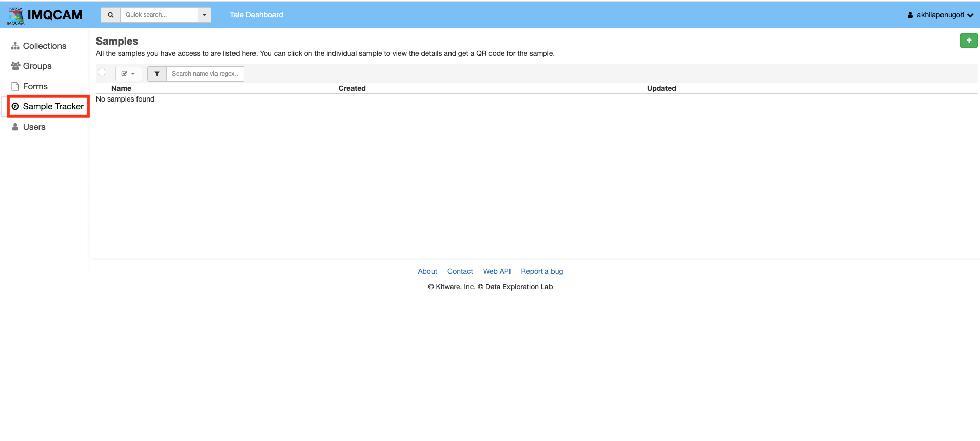Open the Tale Dashboard link
The height and width of the screenshot is (441, 980).
(257, 15)
